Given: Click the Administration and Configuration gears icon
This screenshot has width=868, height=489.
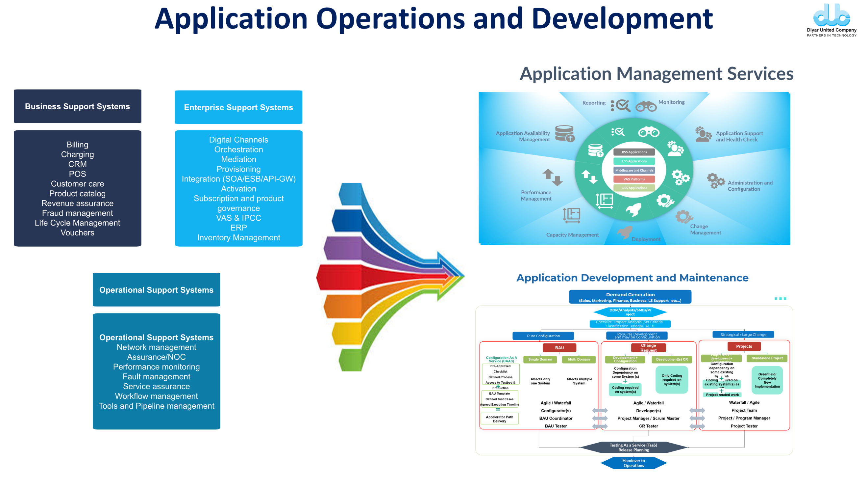Looking at the screenshot, I should click(715, 181).
